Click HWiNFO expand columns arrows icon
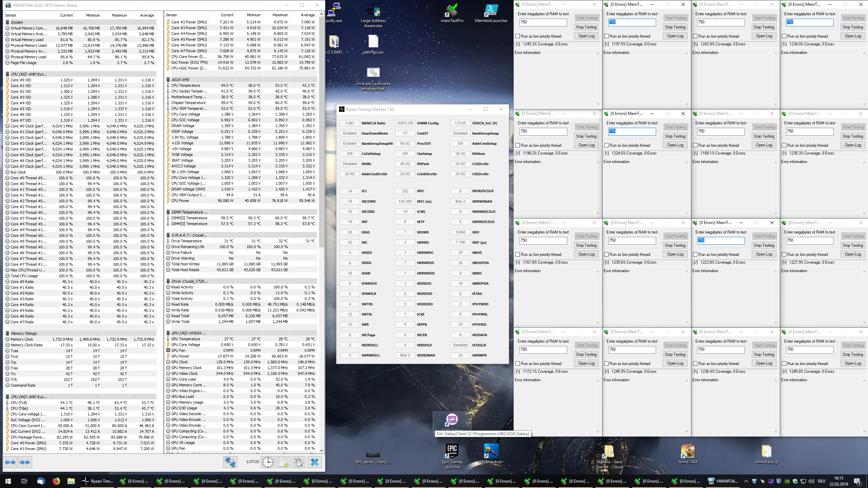Image resolution: width=868 pixels, height=488 pixels. pos(10,462)
